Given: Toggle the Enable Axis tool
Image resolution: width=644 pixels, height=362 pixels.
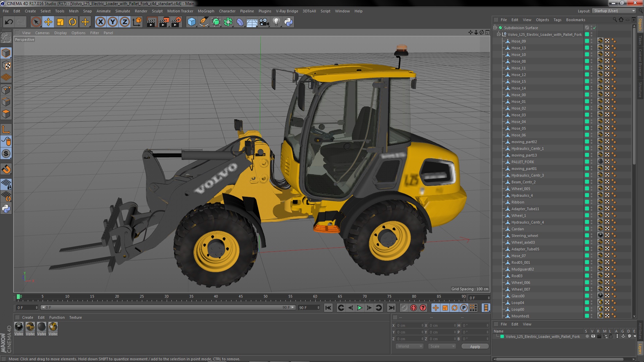Looking at the screenshot, I should (6, 129).
